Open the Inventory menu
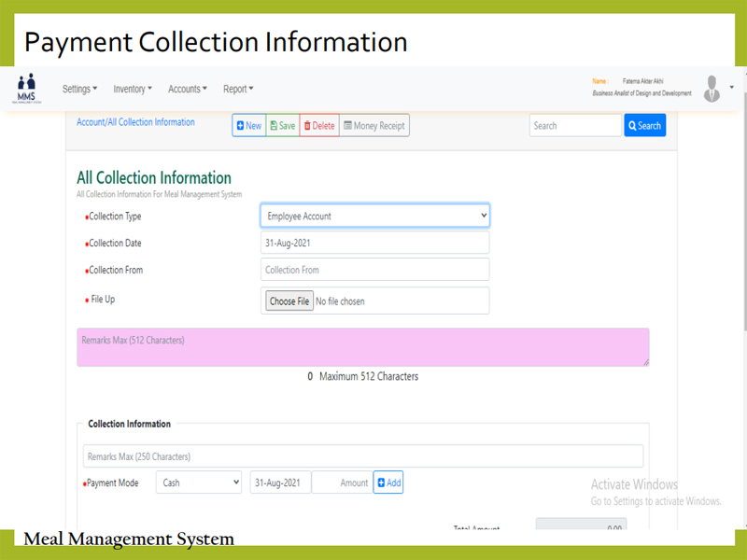The height and width of the screenshot is (560, 747). point(133,90)
